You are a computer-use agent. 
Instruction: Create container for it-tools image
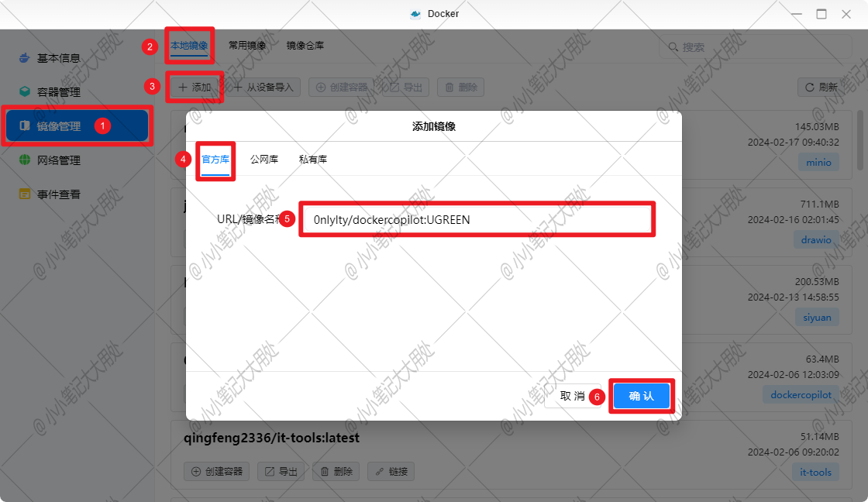[x=217, y=472]
